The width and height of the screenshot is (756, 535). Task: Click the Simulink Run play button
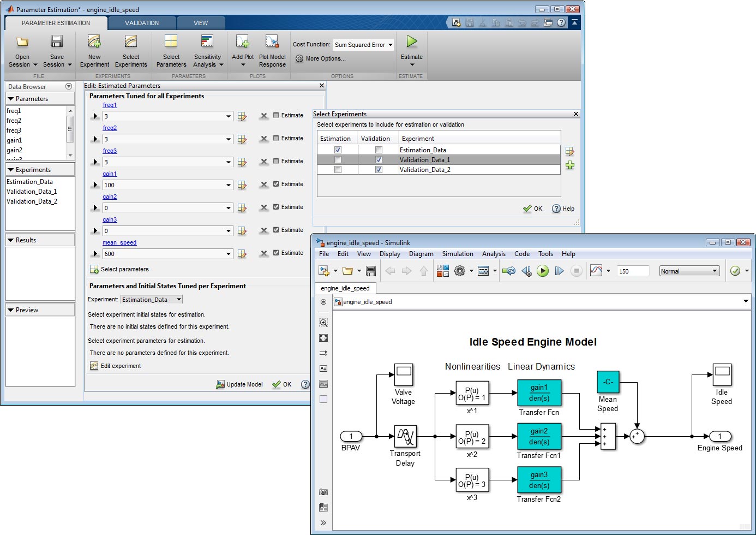[x=543, y=271]
